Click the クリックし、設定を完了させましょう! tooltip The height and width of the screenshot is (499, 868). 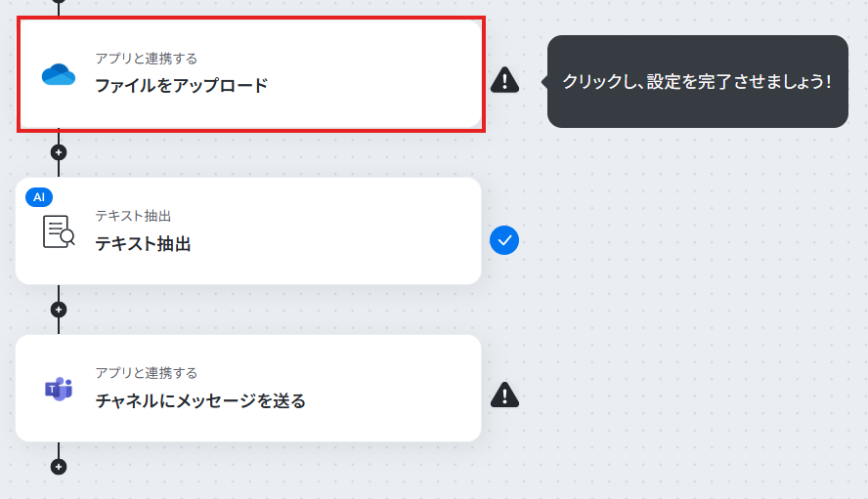(x=698, y=81)
